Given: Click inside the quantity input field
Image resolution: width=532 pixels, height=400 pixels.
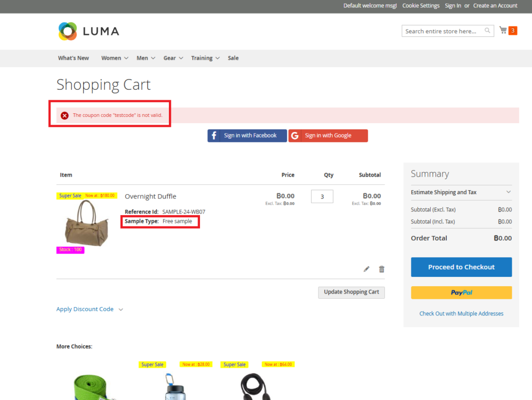Looking at the screenshot, I should click(x=322, y=196).
